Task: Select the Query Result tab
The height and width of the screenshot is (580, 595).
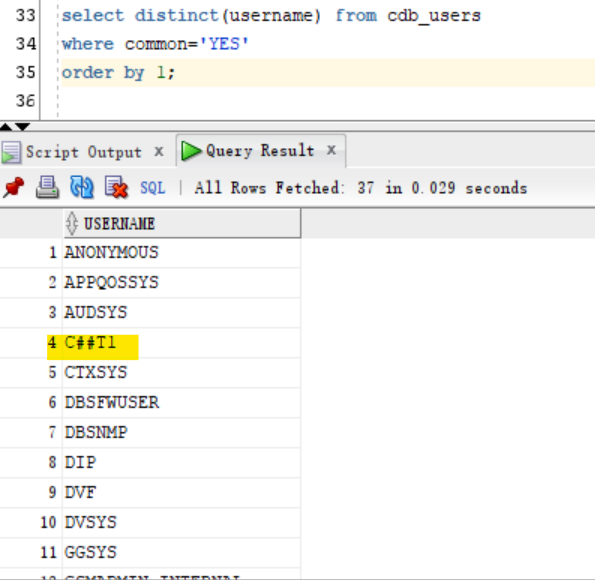Action: 260,151
